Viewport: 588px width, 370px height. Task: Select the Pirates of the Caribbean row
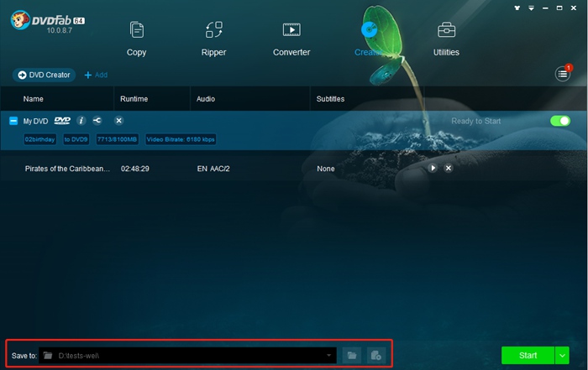coord(294,169)
